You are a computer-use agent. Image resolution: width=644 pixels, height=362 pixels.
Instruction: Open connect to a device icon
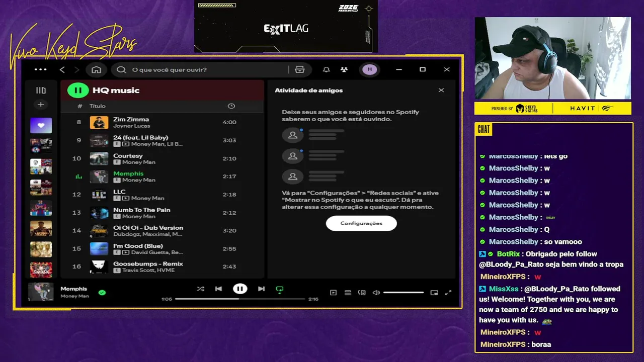(x=362, y=293)
